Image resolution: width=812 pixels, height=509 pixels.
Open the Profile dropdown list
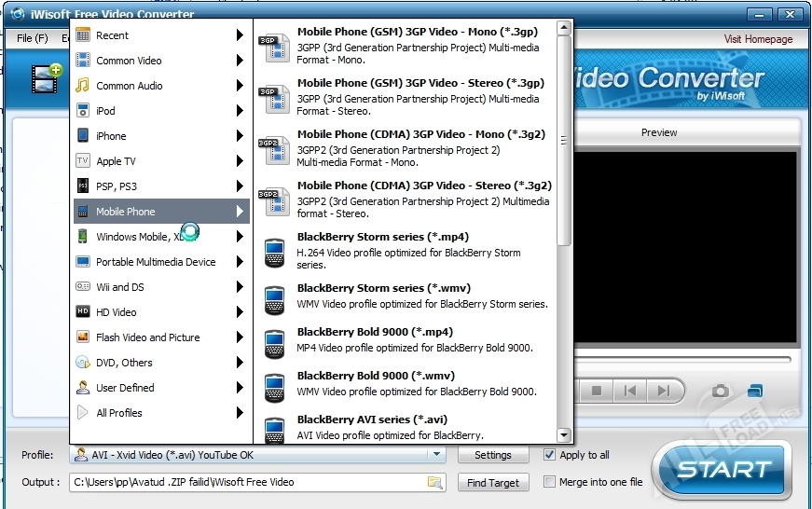tap(435, 455)
